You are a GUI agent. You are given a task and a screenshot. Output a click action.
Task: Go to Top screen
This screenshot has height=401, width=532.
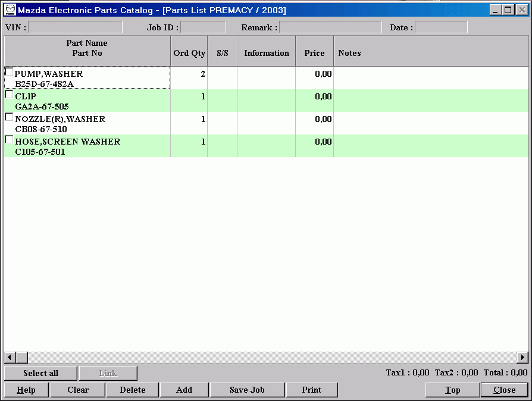click(453, 390)
